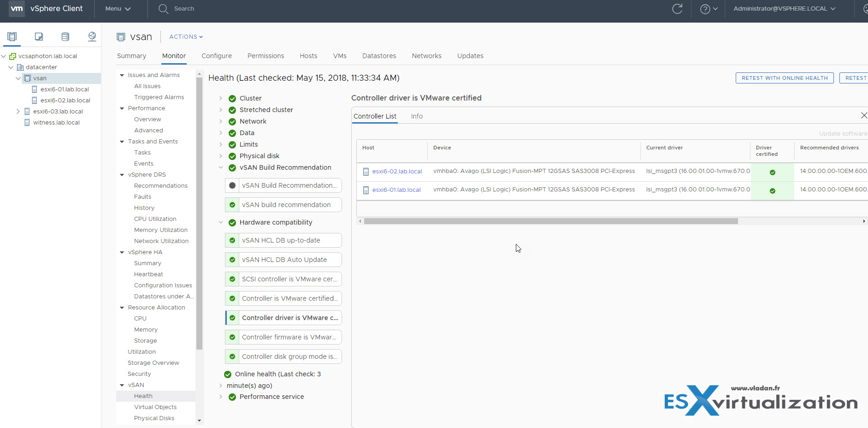
Task: Click in the Search field
Action: [x=184, y=9]
